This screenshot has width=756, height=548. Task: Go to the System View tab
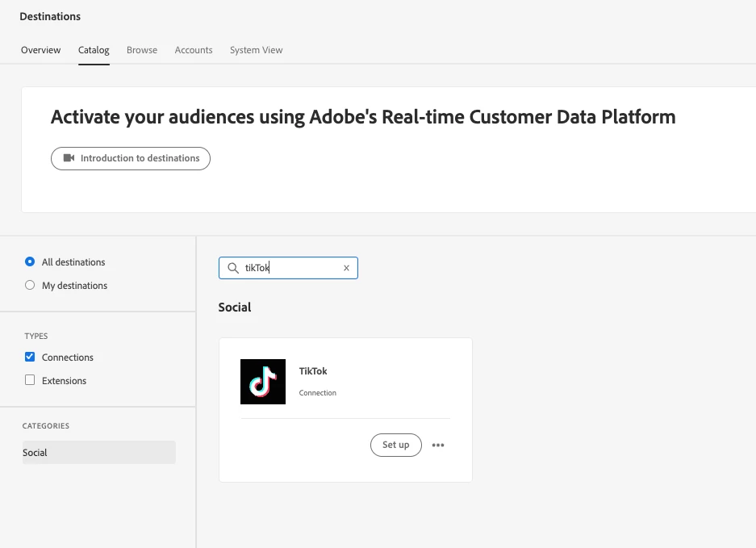pyautogui.click(x=256, y=50)
